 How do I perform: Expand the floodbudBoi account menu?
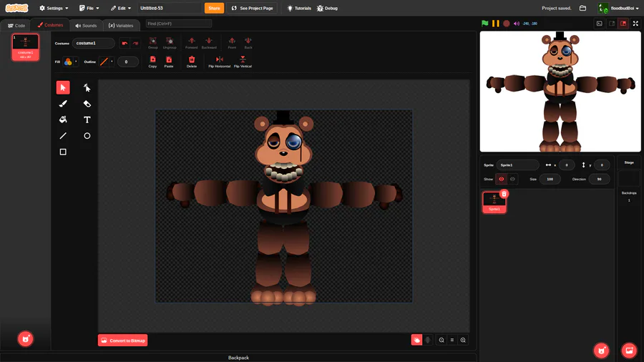(x=618, y=8)
